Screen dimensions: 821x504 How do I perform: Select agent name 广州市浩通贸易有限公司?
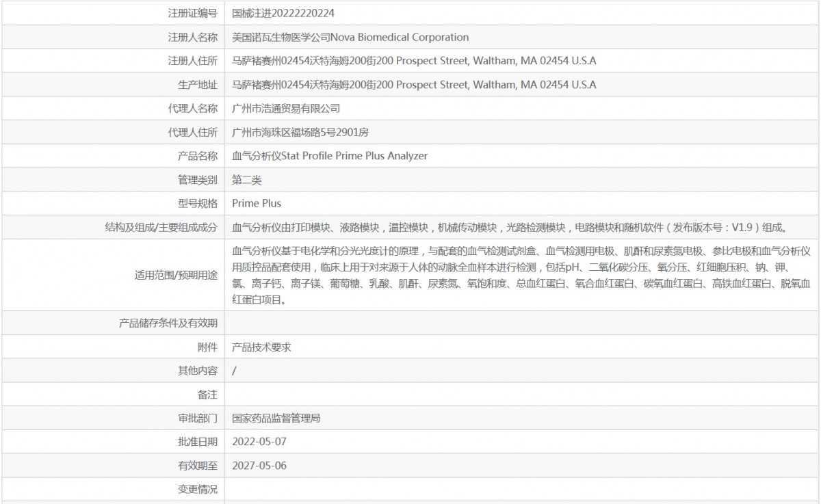coord(286,108)
